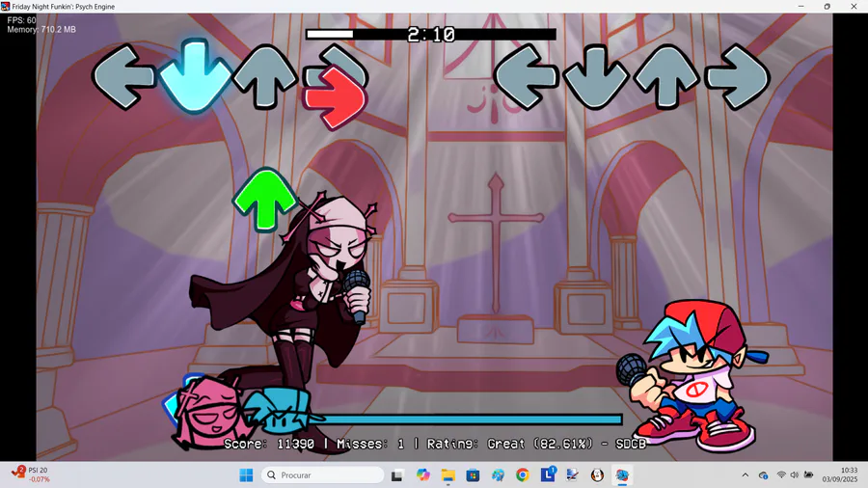868x488 pixels.
Task: Click the player's gray left arrow receptor
Action: (x=526, y=77)
